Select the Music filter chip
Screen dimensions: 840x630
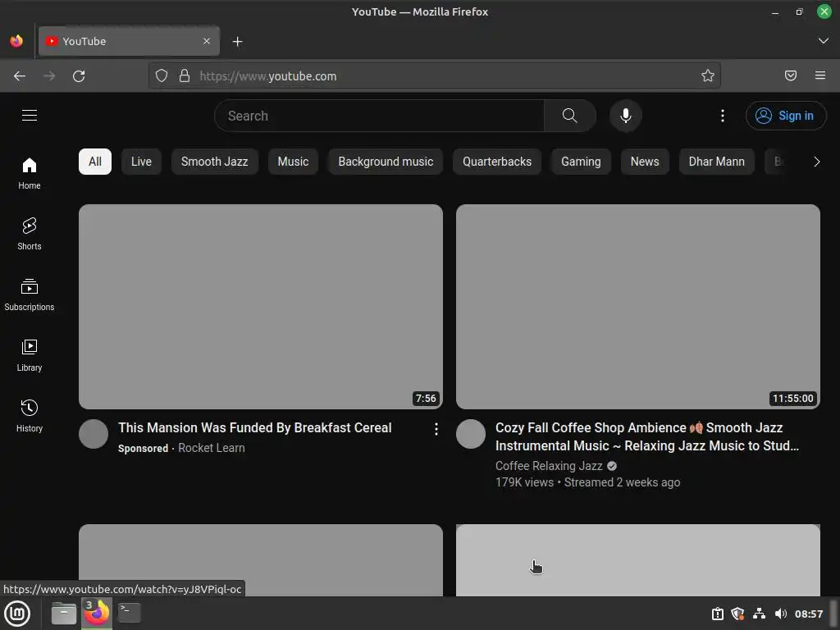click(x=293, y=162)
